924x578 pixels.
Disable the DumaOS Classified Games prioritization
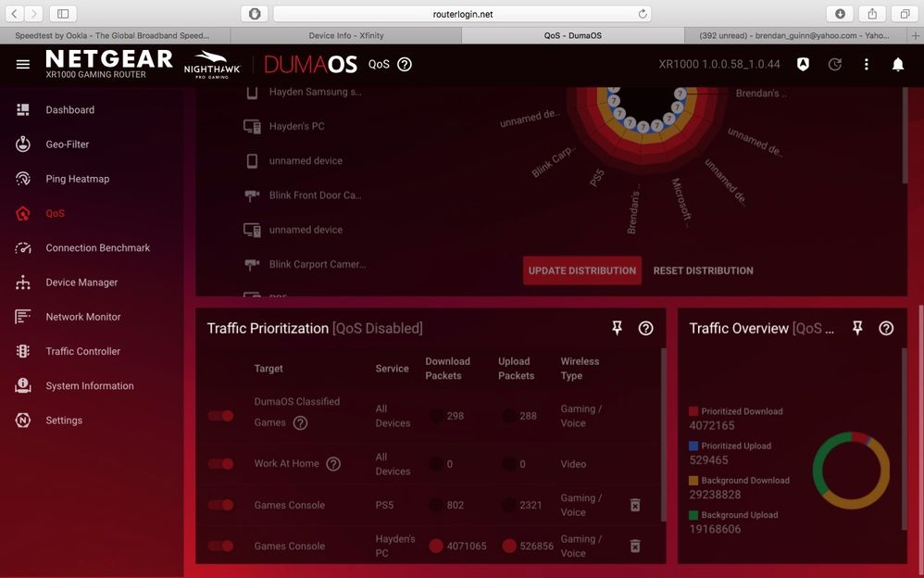coord(220,416)
